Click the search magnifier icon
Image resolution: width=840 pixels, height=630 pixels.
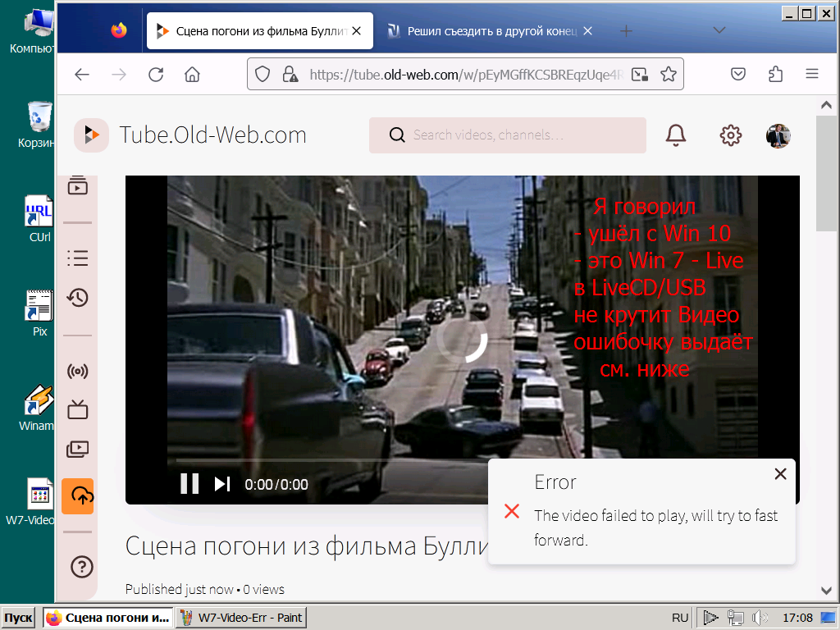pos(397,135)
